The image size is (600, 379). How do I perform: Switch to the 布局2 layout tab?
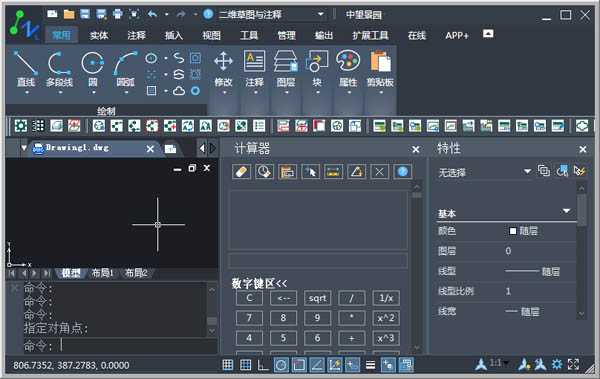click(x=136, y=273)
